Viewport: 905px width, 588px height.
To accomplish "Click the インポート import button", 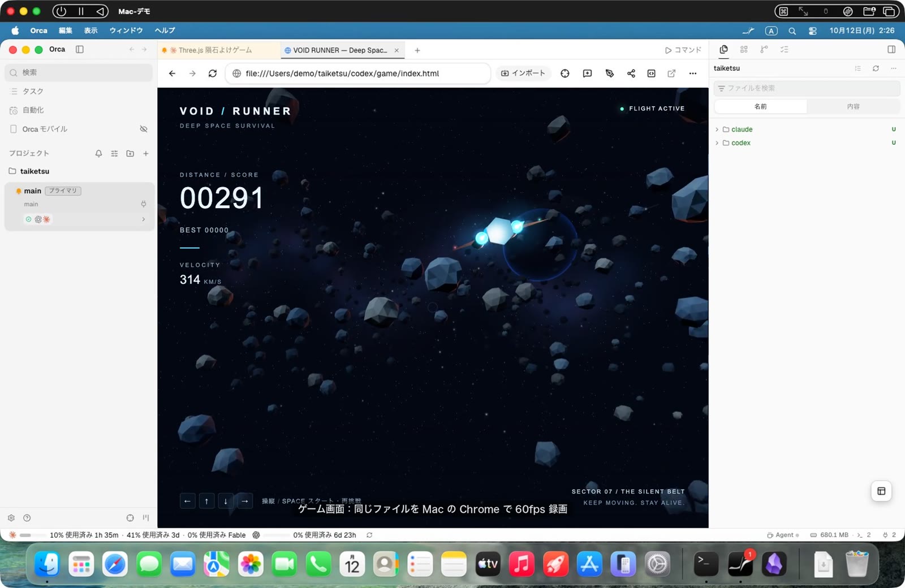I will pyautogui.click(x=523, y=73).
